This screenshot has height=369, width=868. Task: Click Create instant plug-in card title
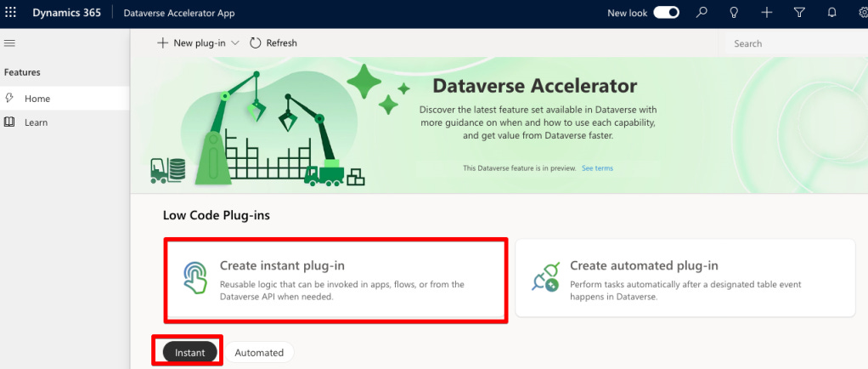[282, 265]
